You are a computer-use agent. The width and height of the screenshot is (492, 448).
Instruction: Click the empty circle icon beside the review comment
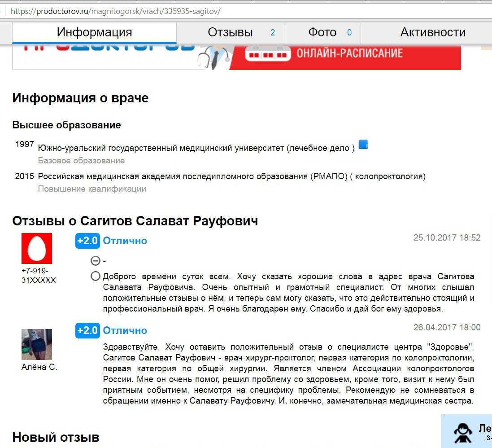96,276
